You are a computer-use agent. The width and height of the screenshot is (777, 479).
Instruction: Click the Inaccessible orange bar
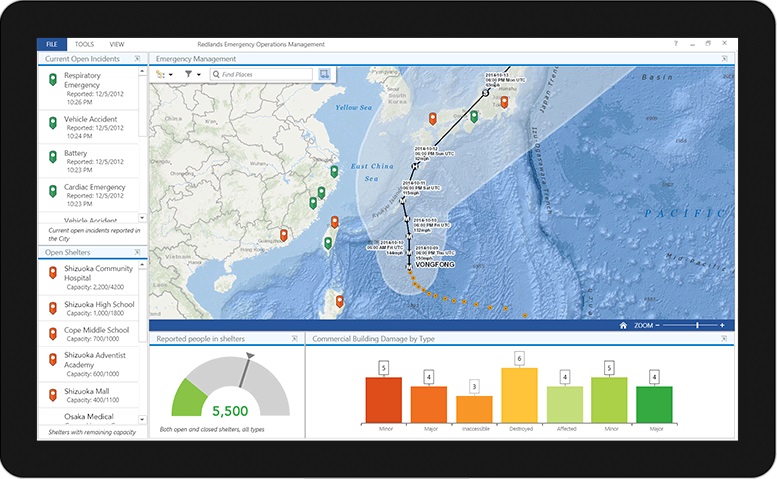(474, 409)
